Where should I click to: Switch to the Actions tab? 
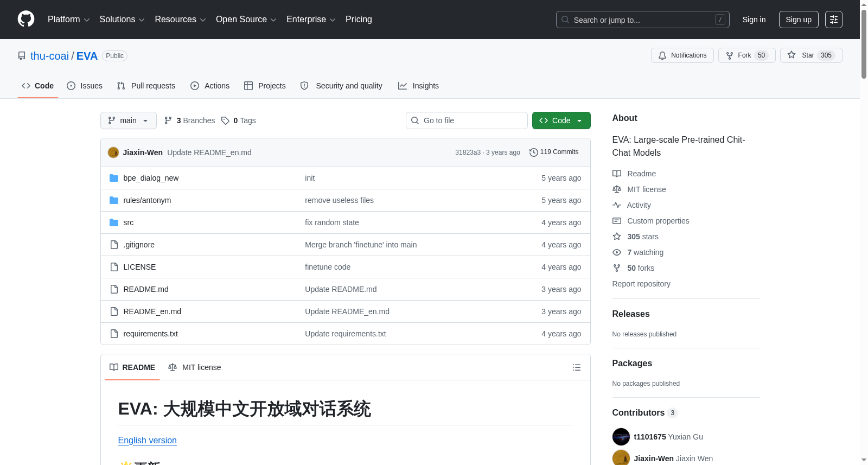[x=210, y=86]
